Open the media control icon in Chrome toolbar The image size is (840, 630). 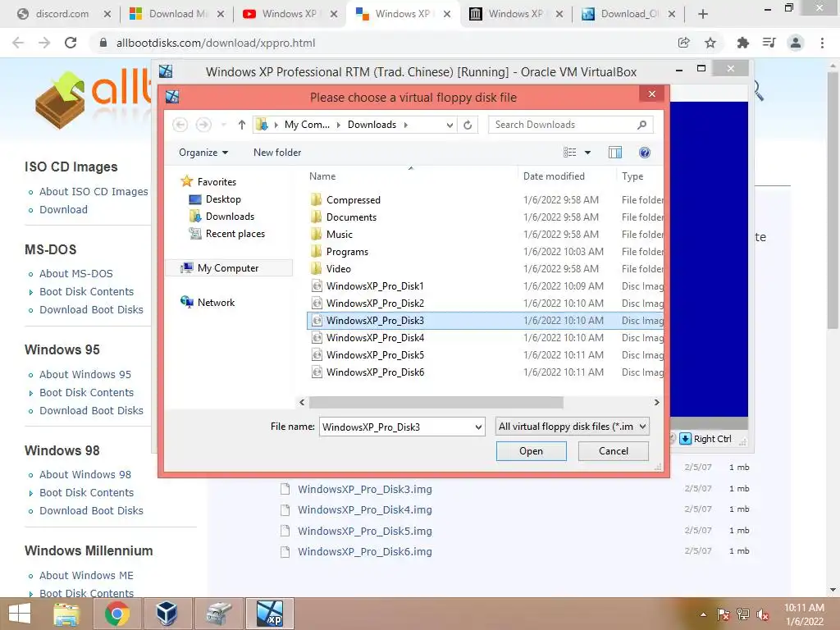click(769, 43)
